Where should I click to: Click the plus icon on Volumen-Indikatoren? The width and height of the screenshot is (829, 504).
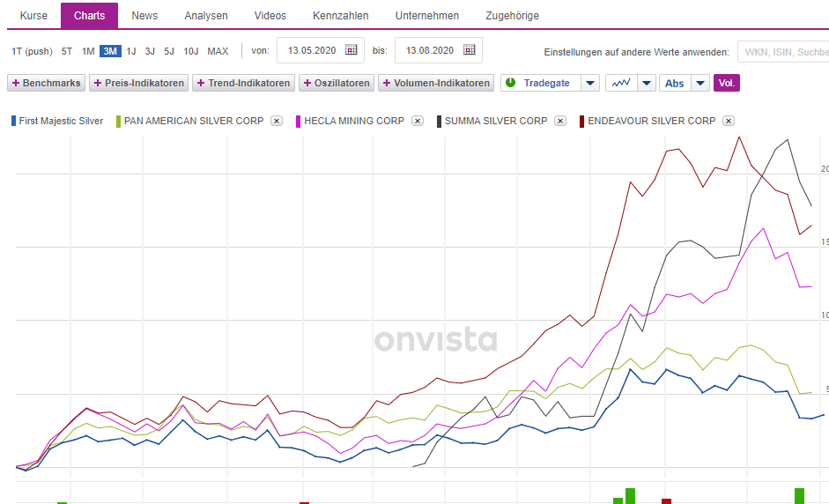[387, 83]
